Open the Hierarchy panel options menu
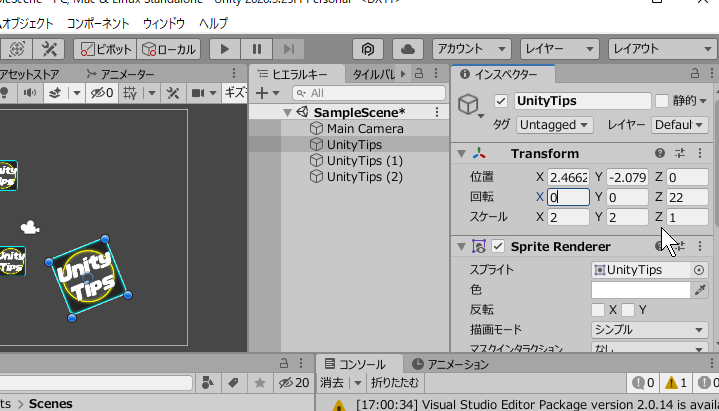 coord(436,73)
